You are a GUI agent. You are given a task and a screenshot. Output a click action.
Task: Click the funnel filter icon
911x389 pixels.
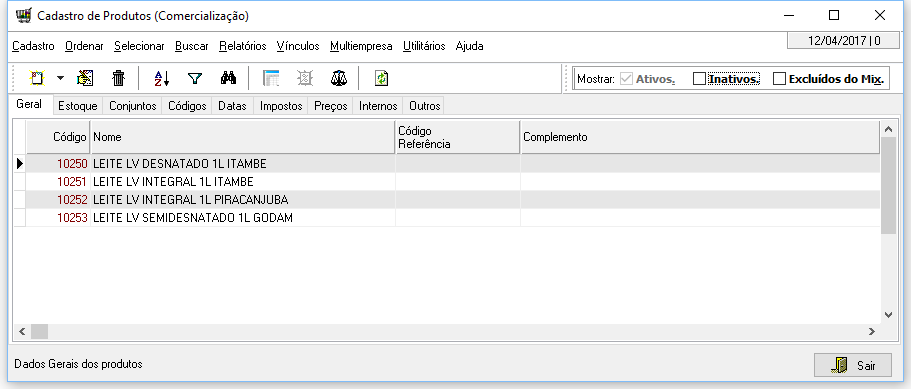195,78
